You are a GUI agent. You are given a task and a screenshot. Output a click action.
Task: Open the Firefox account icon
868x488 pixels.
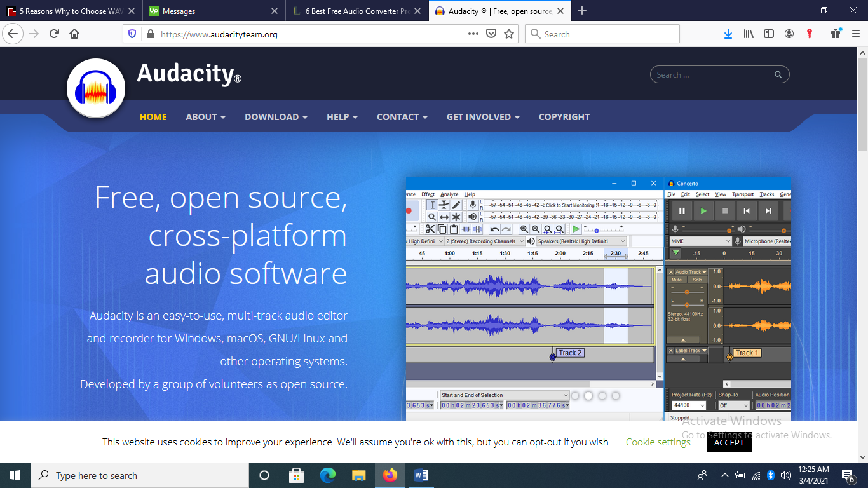(x=789, y=34)
